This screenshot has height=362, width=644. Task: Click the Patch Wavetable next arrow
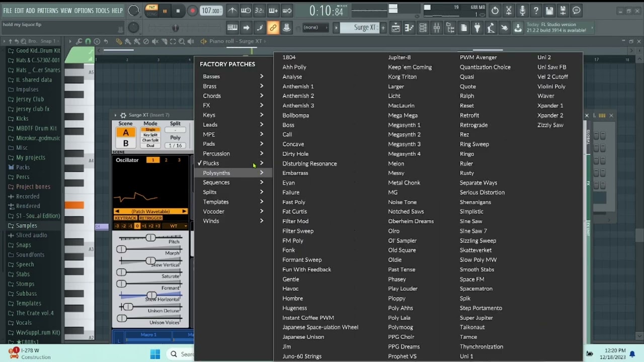184,212
